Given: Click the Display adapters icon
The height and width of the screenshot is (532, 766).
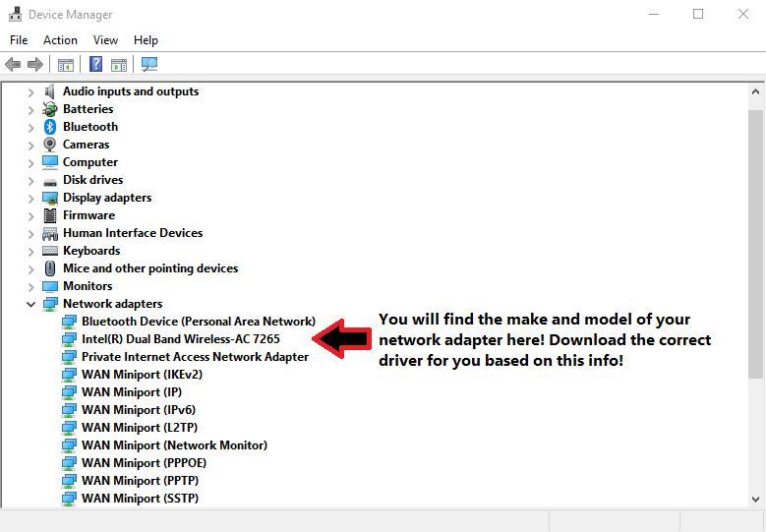Looking at the screenshot, I should (50, 198).
